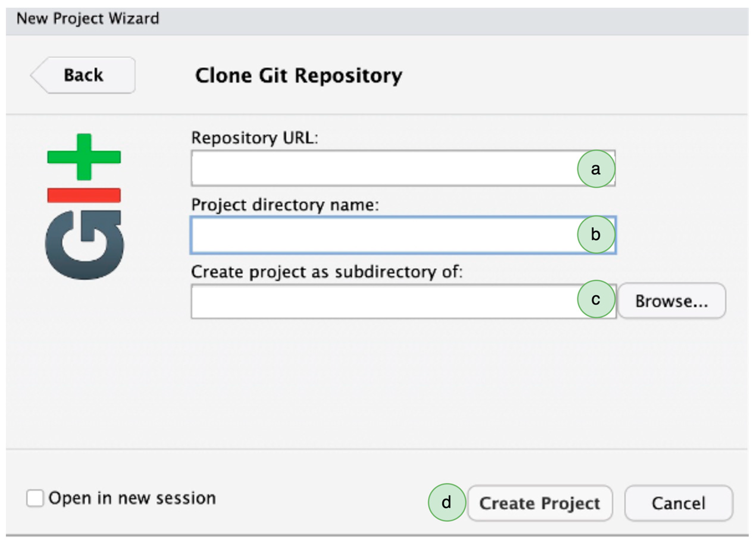Open the folder chooser with Browse...
The height and width of the screenshot is (544, 756).
672,301
